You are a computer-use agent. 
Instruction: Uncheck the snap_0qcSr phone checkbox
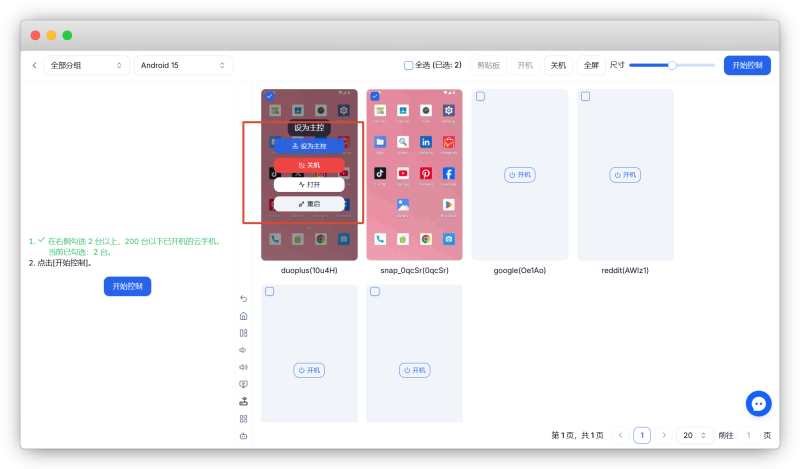pyautogui.click(x=375, y=95)
